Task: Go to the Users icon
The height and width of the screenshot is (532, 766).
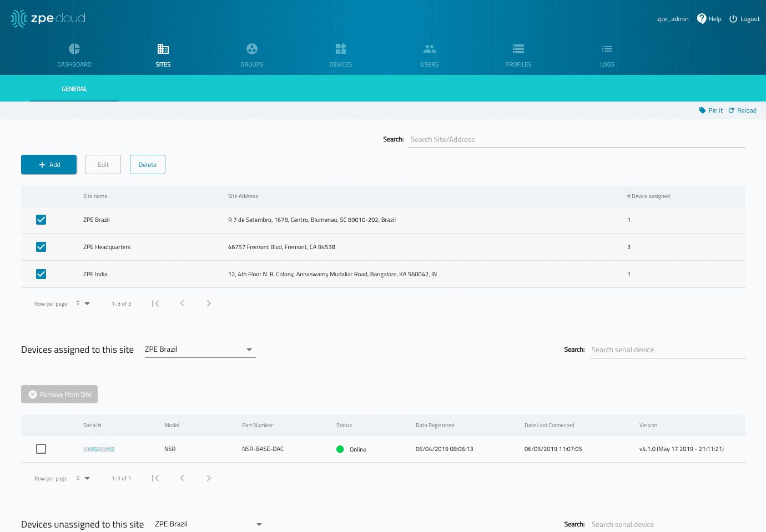Action: [x=430, y=49]
